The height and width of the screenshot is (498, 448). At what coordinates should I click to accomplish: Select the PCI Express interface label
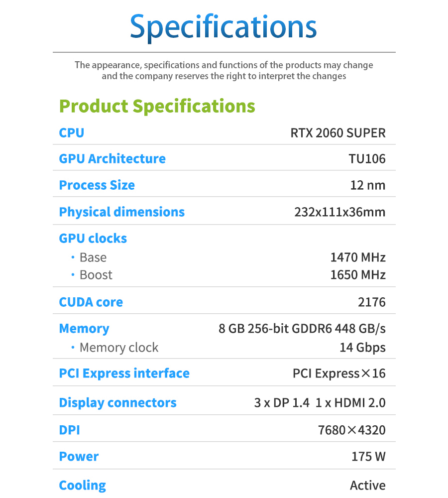124,373
